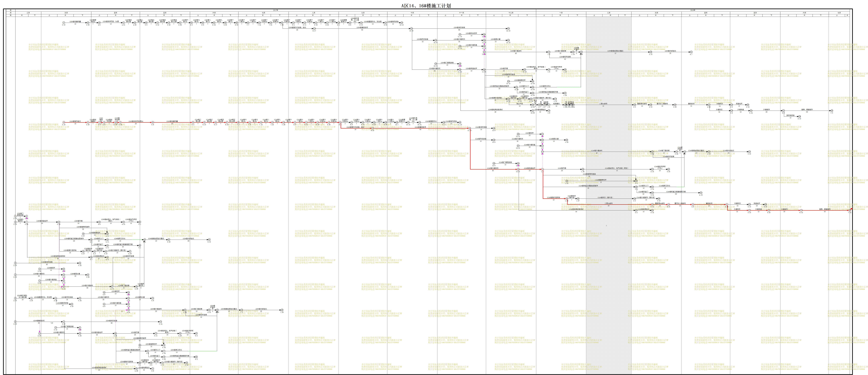Click activity label A19#楼外墙涂料
Screen dimensions: 868x375
(x=87, y=286)
